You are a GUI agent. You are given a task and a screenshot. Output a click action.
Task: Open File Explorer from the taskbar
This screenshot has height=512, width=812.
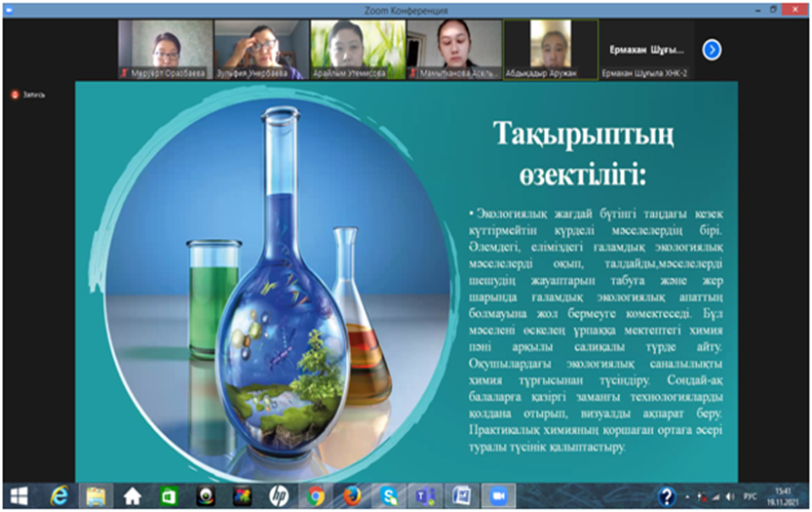click(96, 496)
